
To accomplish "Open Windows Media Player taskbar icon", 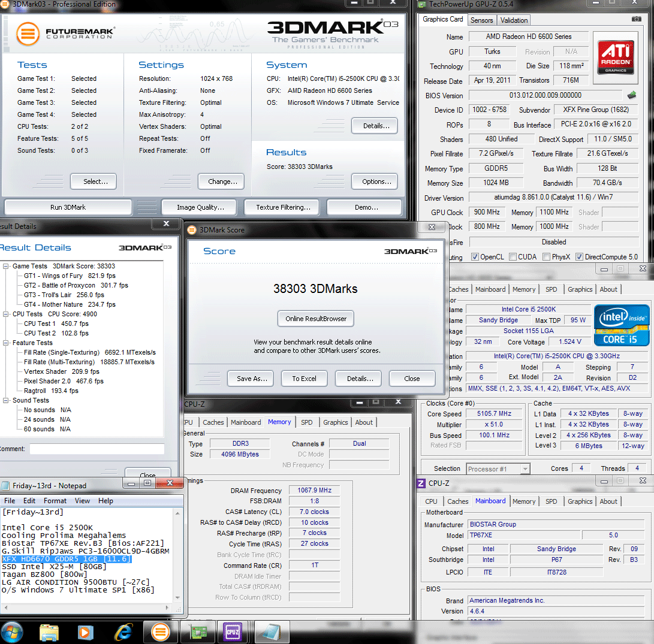I will coord(85,633).
